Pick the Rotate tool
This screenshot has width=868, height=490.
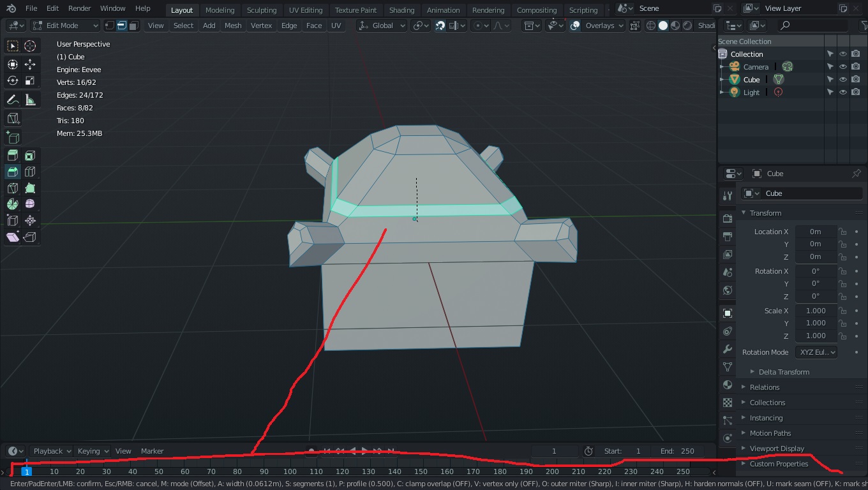point(13,81)
